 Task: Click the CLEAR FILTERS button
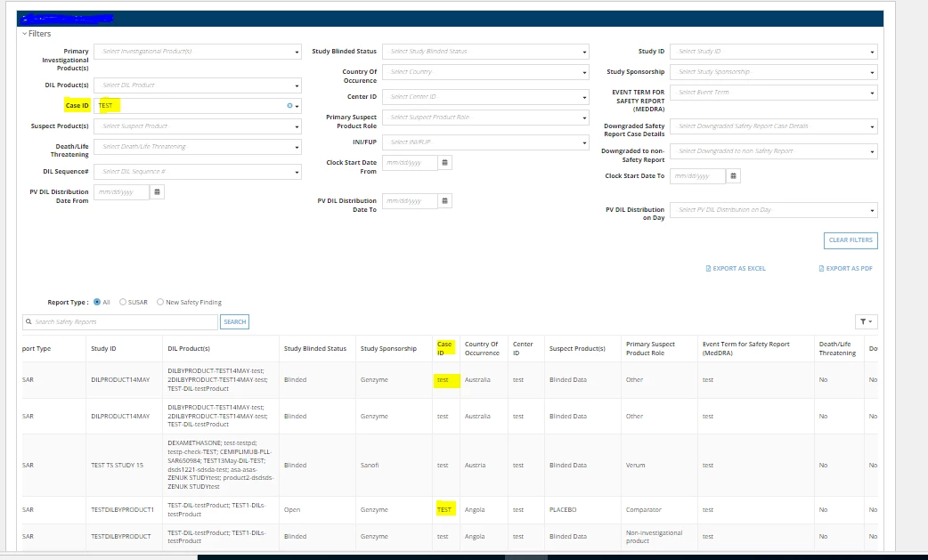click(x=851, y=240)
